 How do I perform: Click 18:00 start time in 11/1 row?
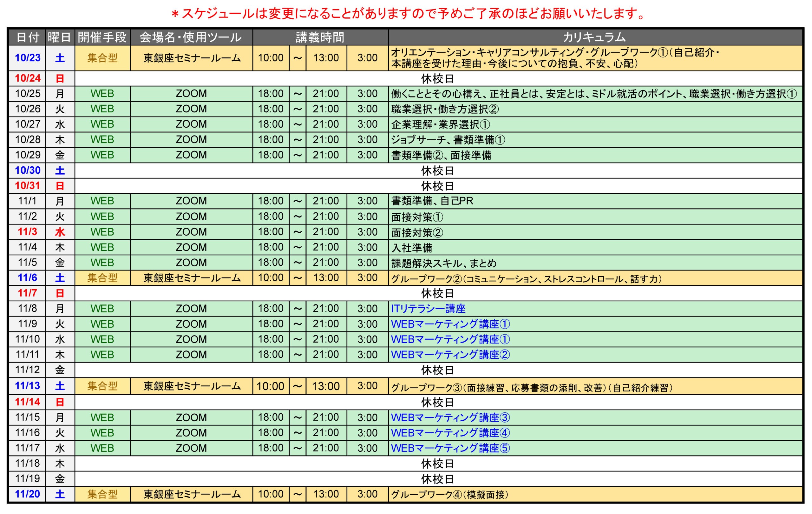tap(271, 201)
